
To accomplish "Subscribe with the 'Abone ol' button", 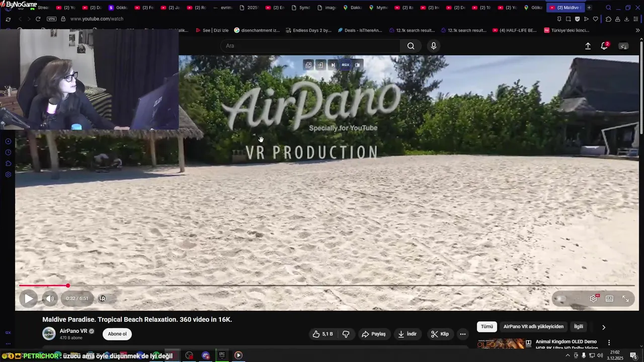I will pos(117,334).
